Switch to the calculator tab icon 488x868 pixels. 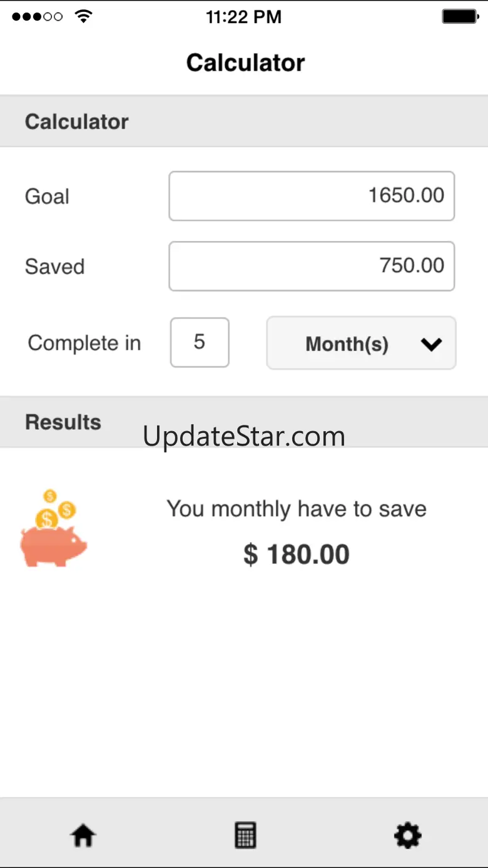coord(245,835)
